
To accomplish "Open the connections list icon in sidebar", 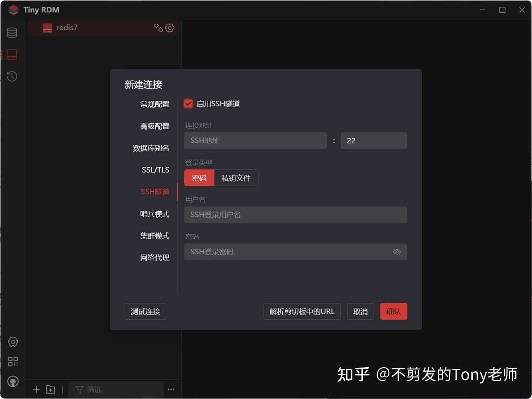I will click(11, 54).
